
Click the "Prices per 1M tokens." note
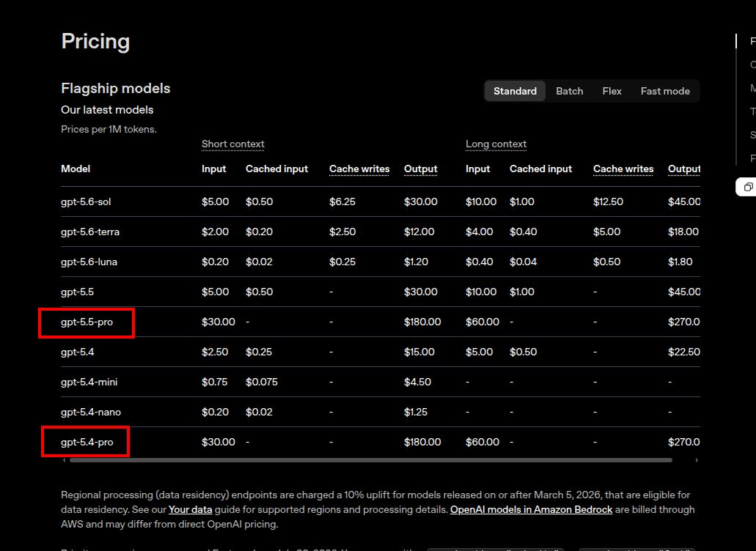(109, 130)
